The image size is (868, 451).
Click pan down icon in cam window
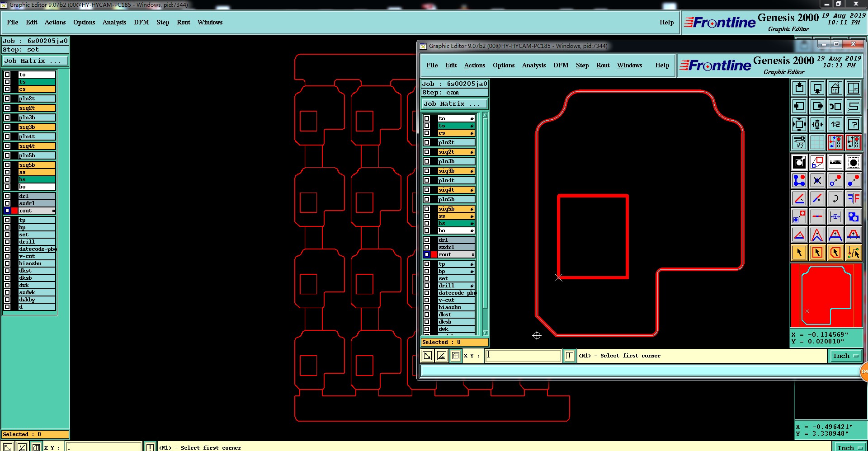pyautogui.click(x=817, y=88)
